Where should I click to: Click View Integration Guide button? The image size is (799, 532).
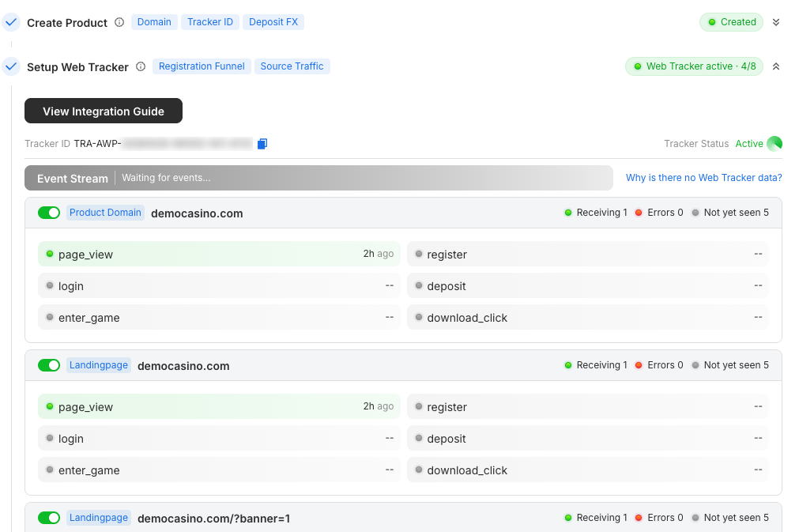pyautogui.click(x=104, y=111)
